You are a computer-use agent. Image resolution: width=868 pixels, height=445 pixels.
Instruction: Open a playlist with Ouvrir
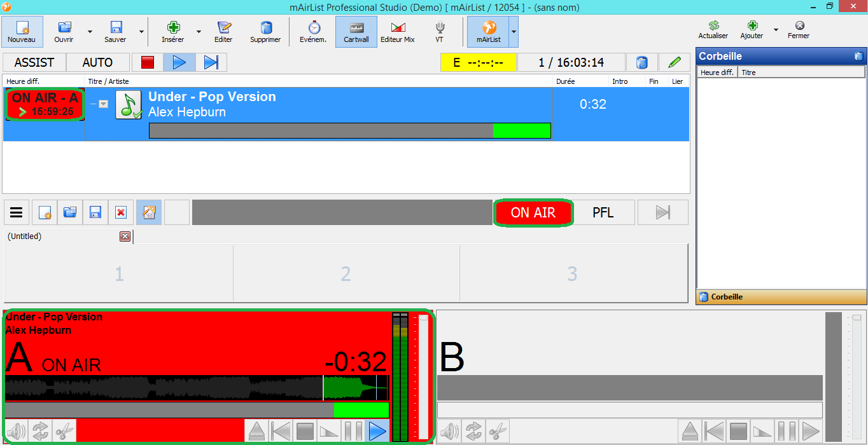(64, 32)
